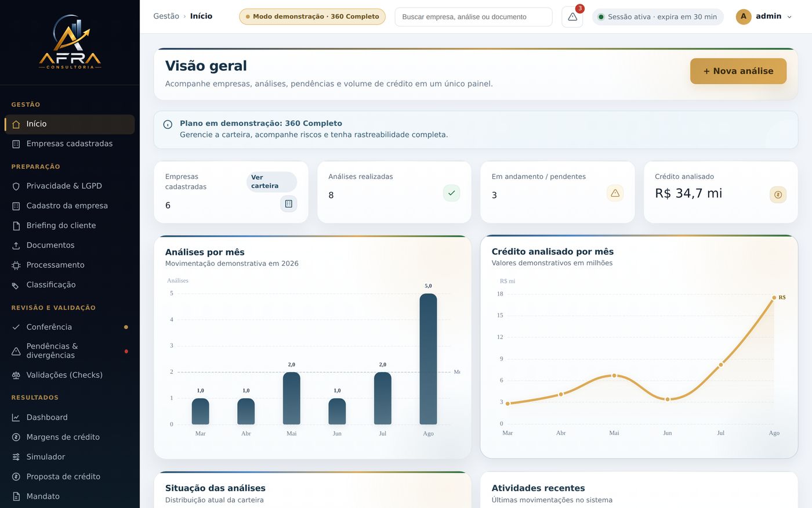This screenshot has width=812, height=508.
Task: Click the Modo demonstração 360 Completo badge
Action: [312, 16]
